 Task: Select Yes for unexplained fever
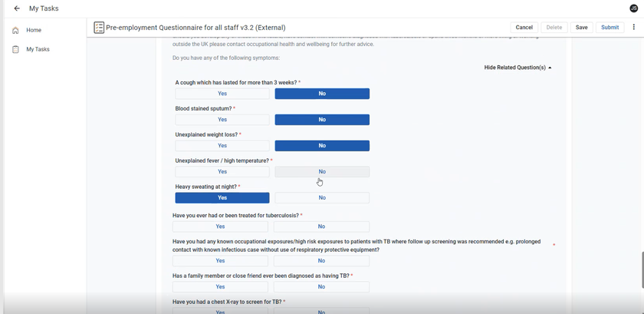(222, 172)
